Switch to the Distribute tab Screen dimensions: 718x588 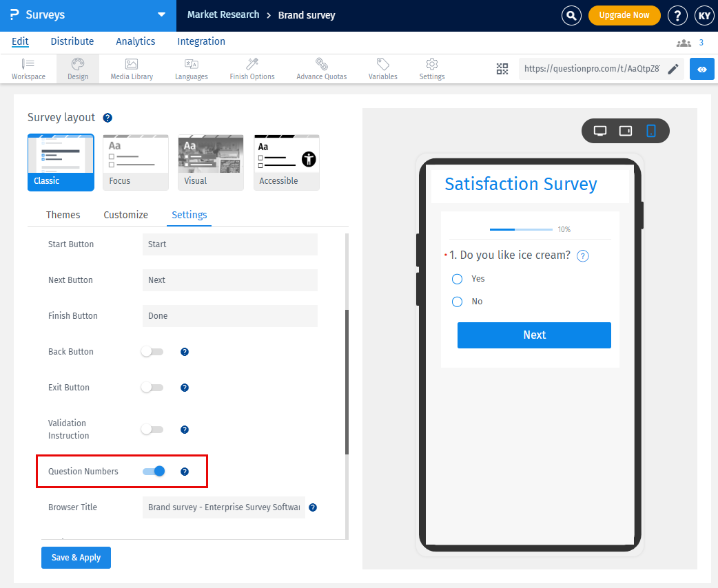[x=72, y=41]
